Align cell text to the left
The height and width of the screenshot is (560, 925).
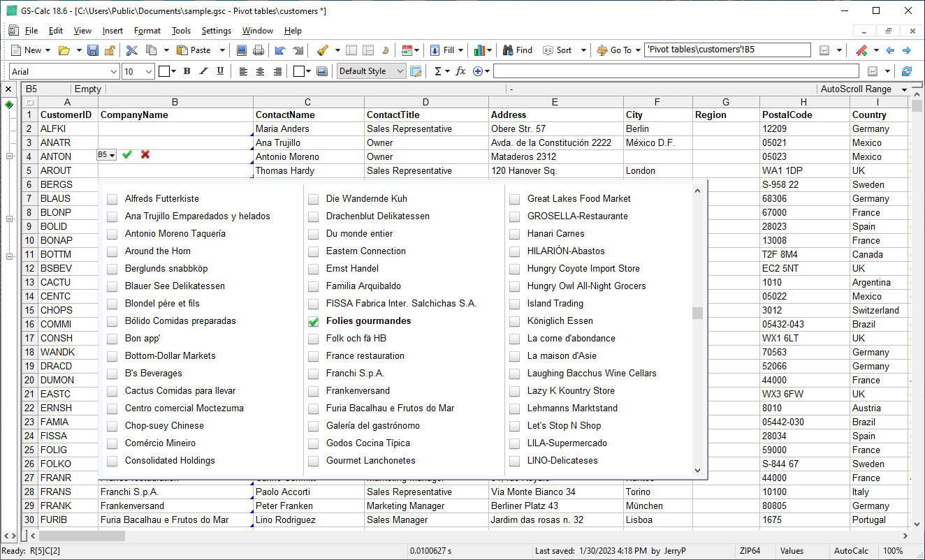pos(243,71)
